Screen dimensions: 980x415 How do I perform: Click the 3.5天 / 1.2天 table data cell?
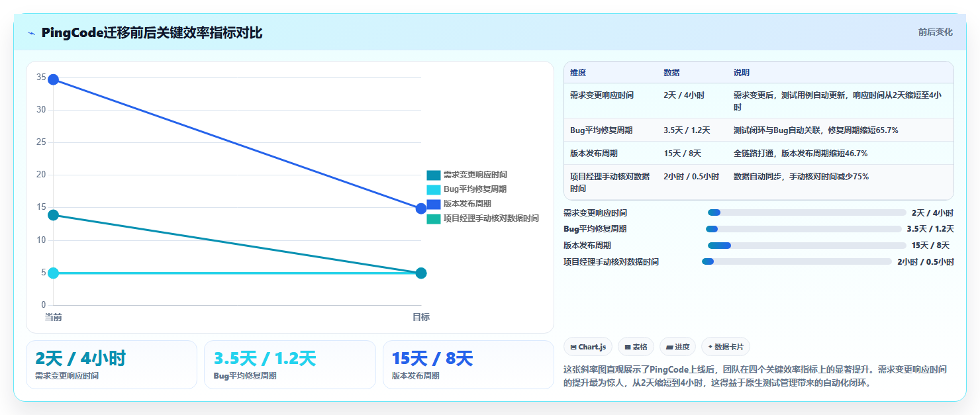[693, 130]
